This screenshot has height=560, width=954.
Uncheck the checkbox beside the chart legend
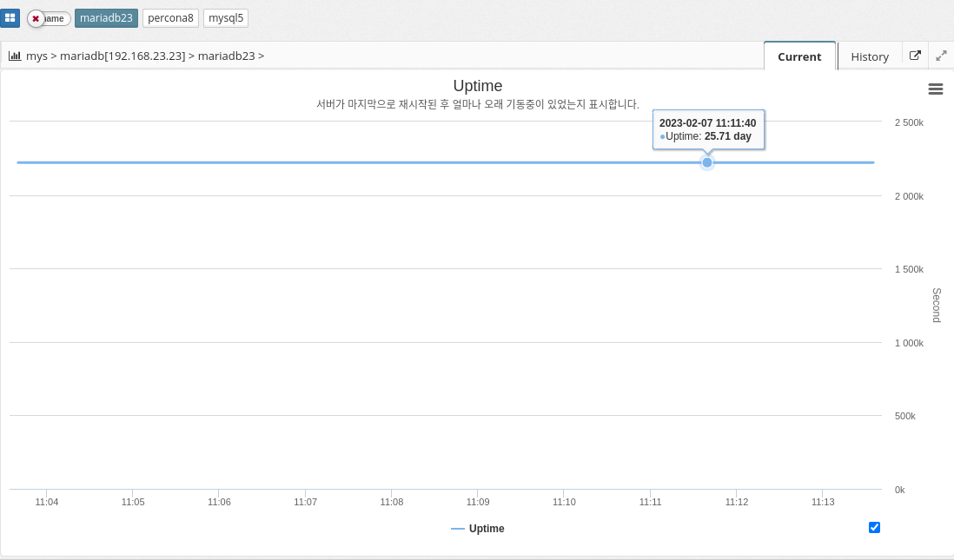coord(874,527)
